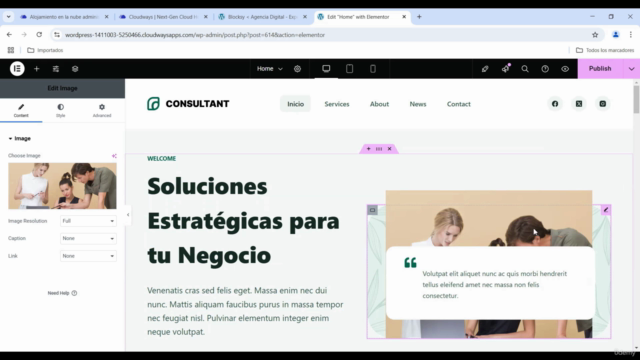Switch to tablet preview mode
Screen dimensions: 640x360
[x=349, y=69]
